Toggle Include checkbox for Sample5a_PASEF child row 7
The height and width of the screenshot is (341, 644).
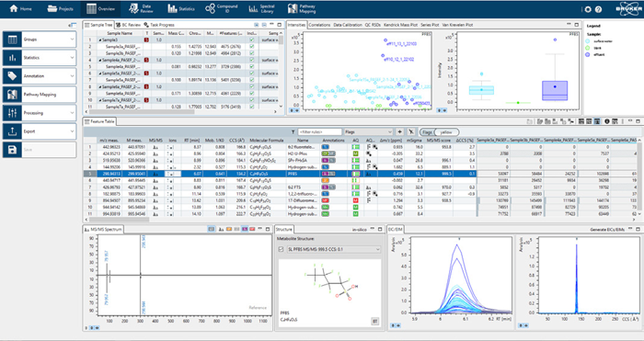tap(252, 80)
